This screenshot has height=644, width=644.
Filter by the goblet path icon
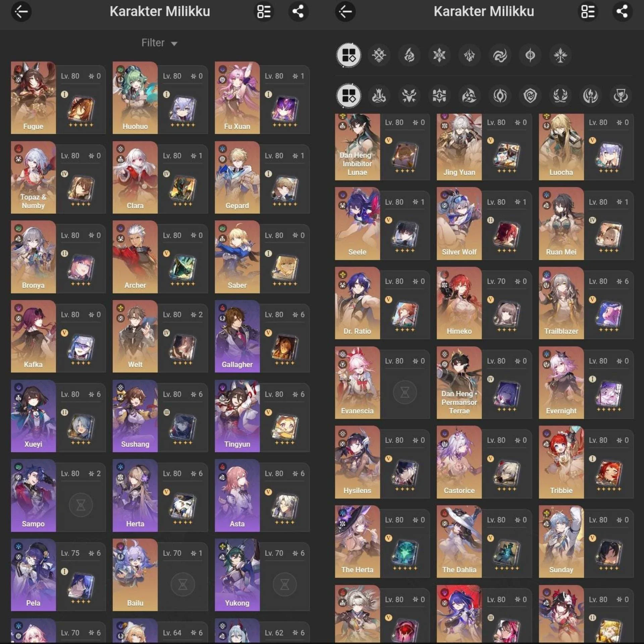(621, 96)
